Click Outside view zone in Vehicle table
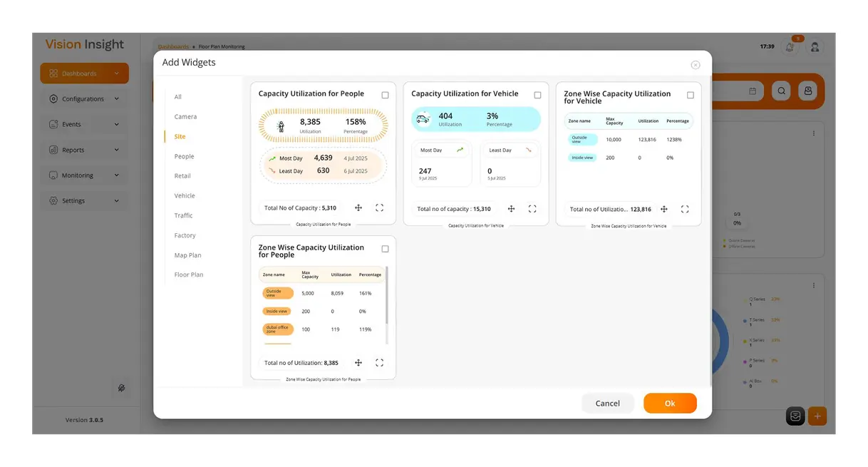The width and height of the screenshot is (868, 467). click(582, 140)
